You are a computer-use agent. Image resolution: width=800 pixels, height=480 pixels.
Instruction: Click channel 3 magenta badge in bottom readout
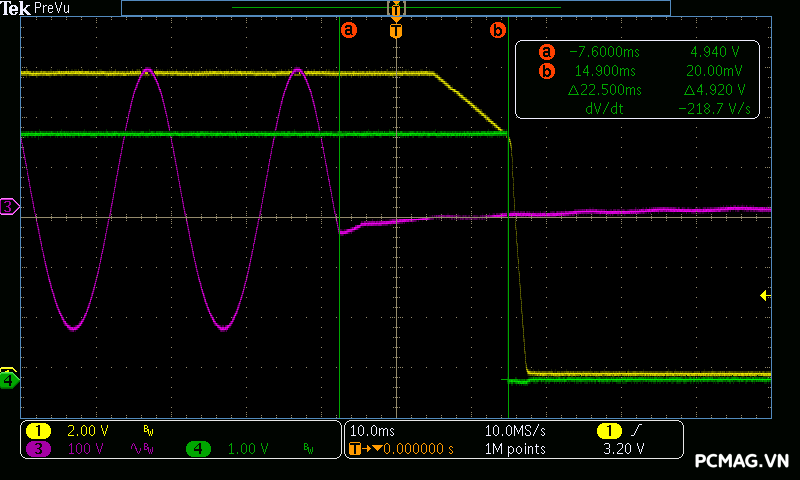pos(38,449)
